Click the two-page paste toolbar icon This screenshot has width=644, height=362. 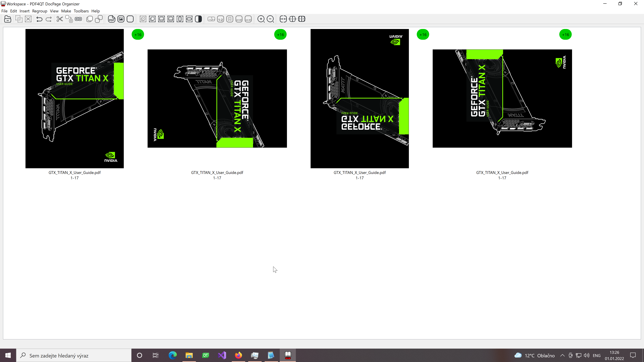point(78,19)
